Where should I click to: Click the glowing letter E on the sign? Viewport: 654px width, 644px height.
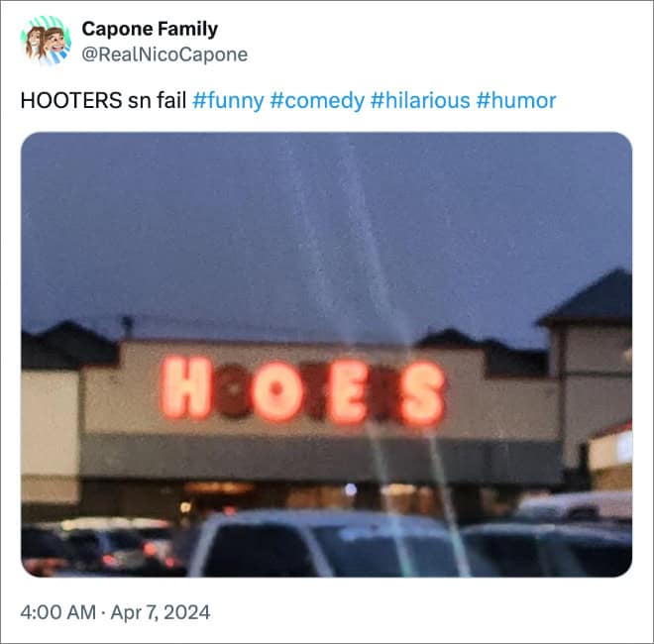(x=349, y=392)
